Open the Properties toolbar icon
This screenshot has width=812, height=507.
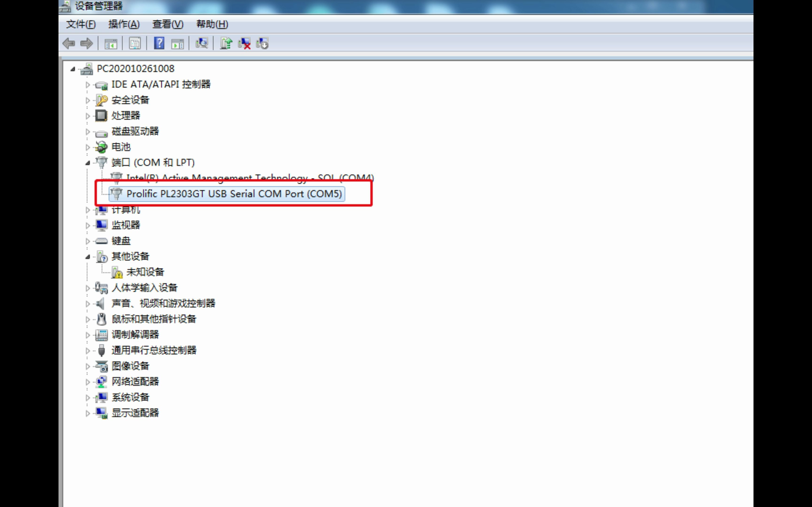pos(135,43)
